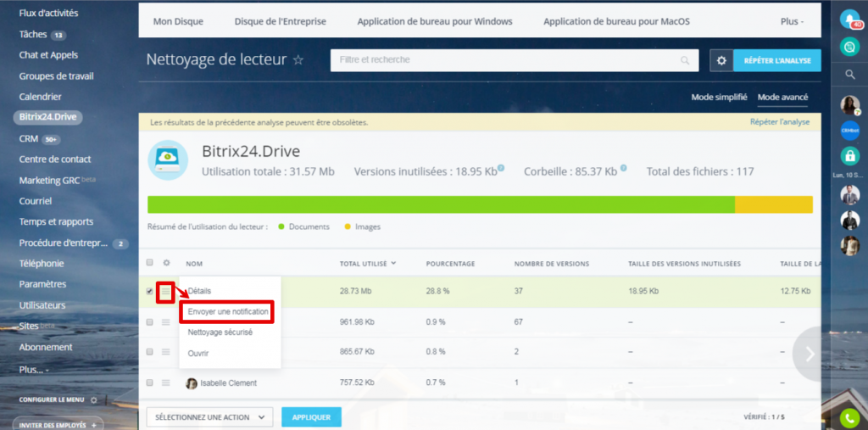Open Téléphonie in sidebar
This screenshot has width=868, height=430.
42,263
